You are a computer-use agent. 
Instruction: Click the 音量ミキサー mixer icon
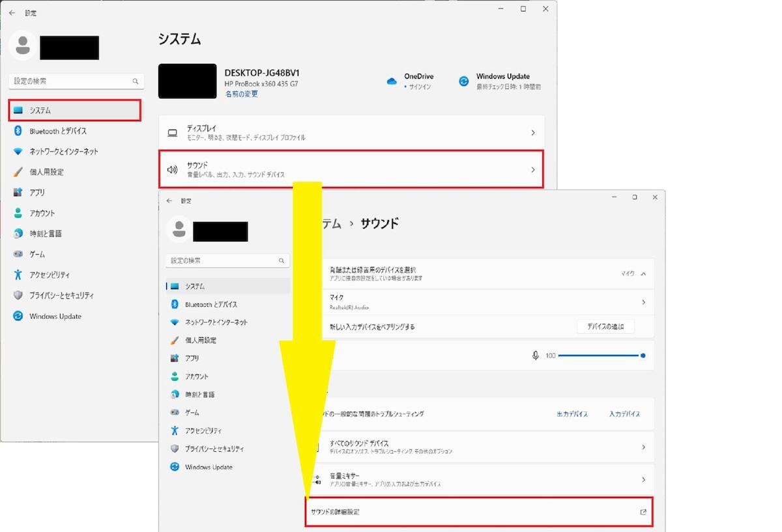pos(317,480)
